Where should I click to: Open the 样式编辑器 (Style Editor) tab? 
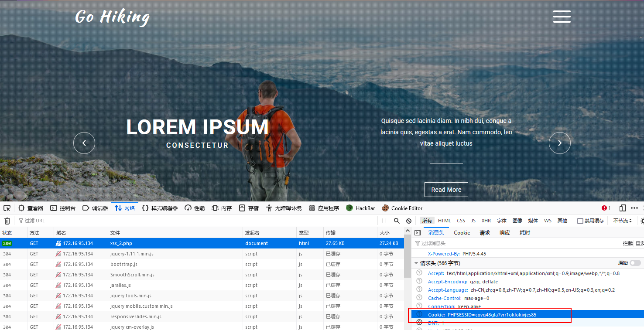[x=160, y=208]
